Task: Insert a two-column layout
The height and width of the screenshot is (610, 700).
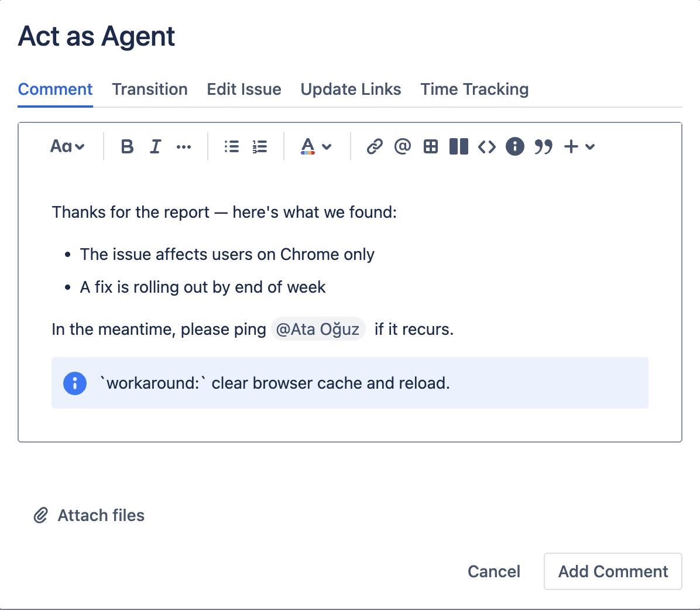Action: [458, 146]
